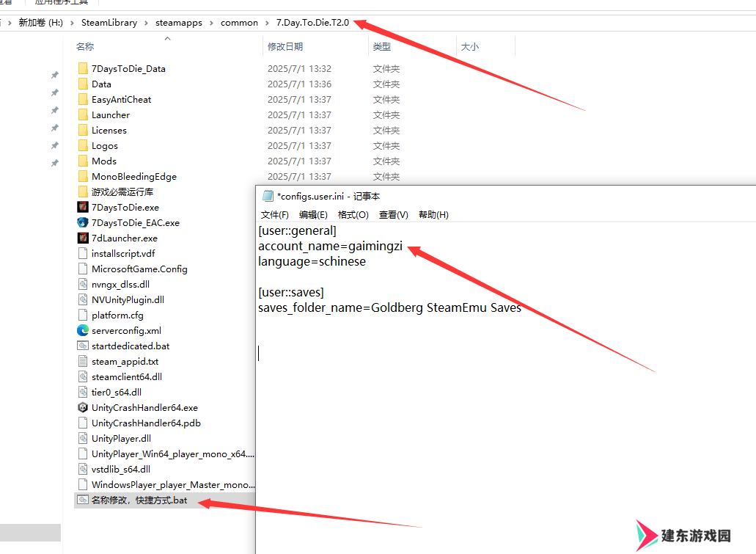Select the UnityCrashHandler64.exe icon
This screenshot has height=554, width=756.
(x=83, y=408)
